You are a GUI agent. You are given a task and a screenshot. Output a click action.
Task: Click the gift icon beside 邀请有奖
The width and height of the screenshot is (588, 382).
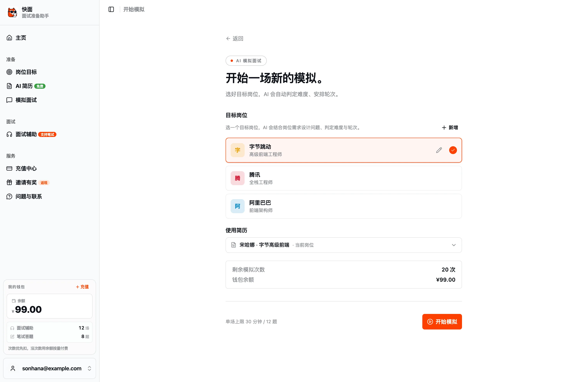point(9,183)
